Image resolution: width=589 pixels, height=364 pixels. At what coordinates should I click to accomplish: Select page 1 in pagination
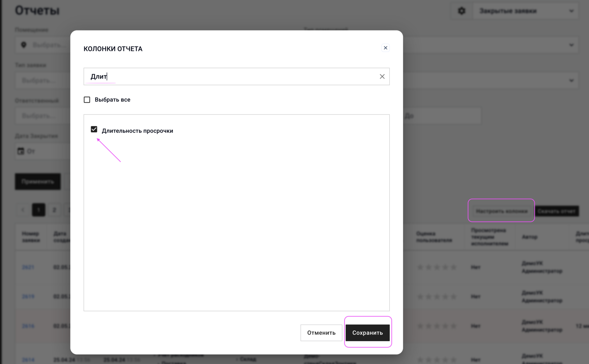(39, 210)
